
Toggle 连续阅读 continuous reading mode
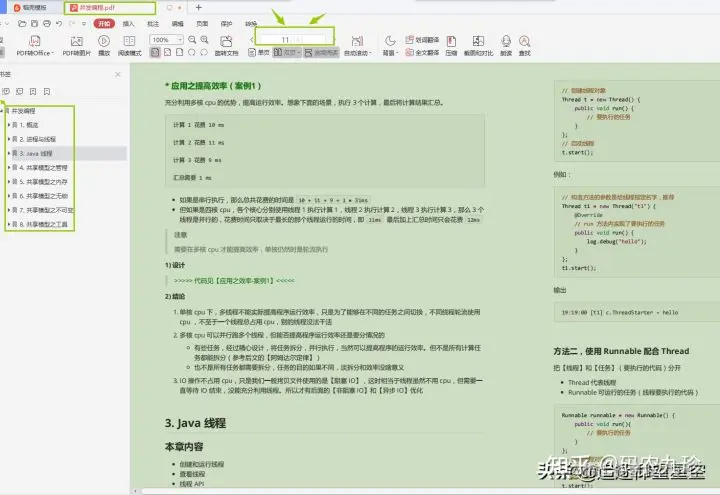click(x=321, y=53)
